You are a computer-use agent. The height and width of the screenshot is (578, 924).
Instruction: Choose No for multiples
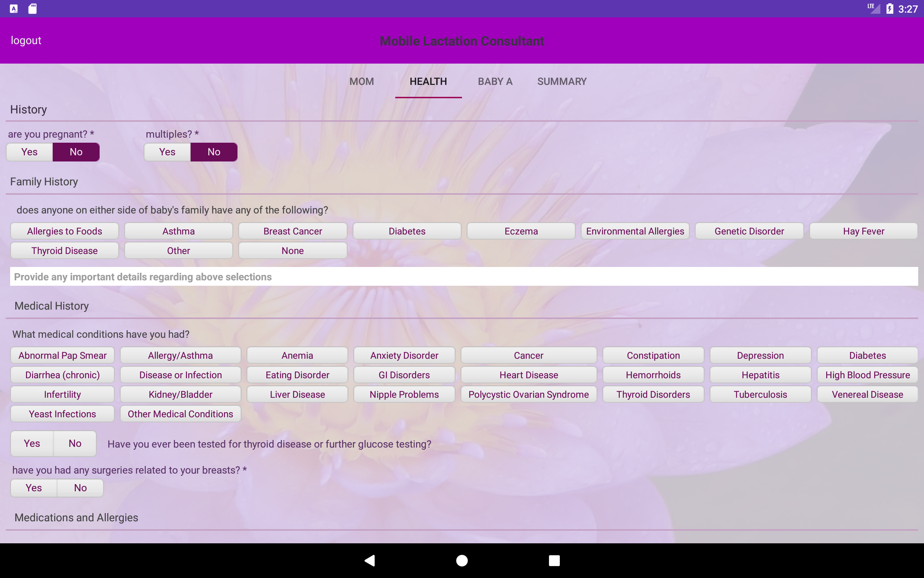pyautogui.click(x=214, y=152)
